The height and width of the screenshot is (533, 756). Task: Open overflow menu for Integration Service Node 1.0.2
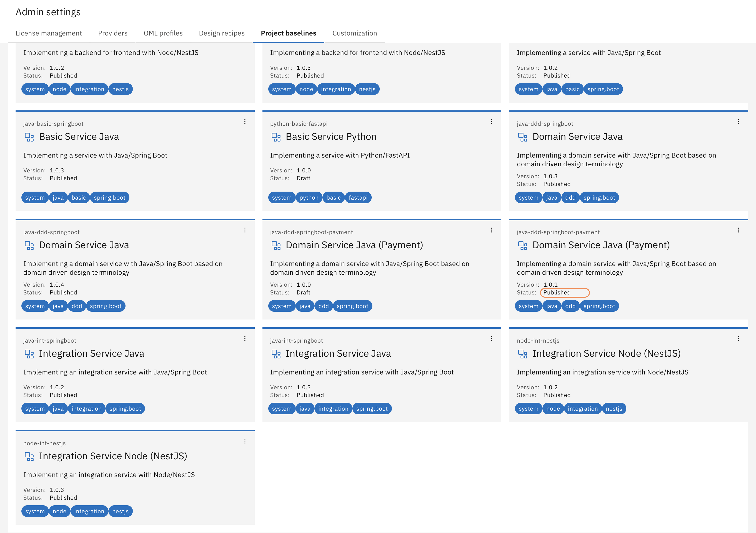click(738, 338)
